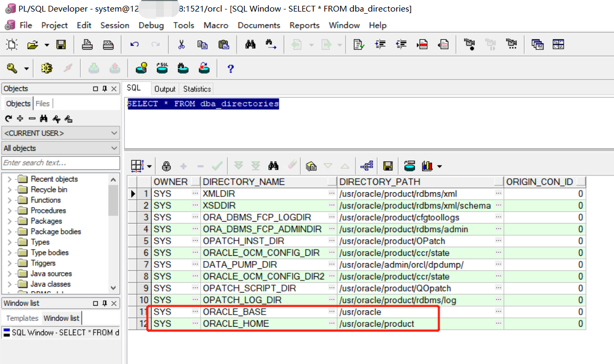Click the OWNER column header
The height and width of the screenshot is (364, 614).
[x=176, y=182]
